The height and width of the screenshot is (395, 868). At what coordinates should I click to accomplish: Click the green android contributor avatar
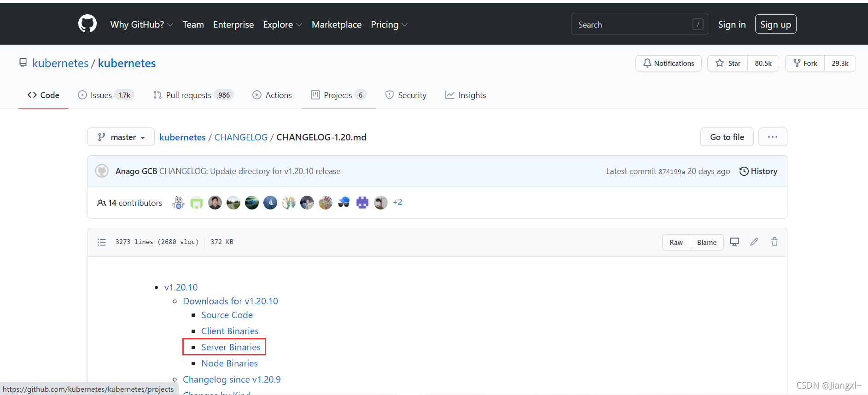pyautogui.click(x=197, y=203)
